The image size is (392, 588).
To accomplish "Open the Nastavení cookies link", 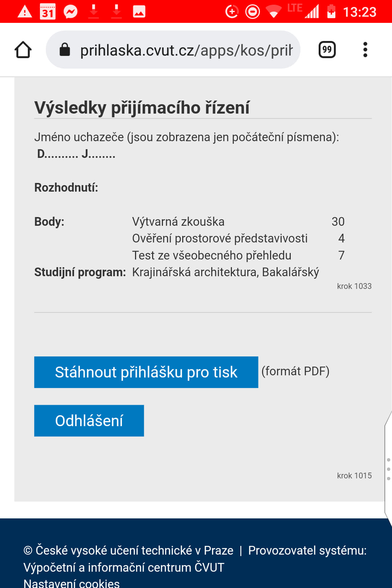I will 72,583.
